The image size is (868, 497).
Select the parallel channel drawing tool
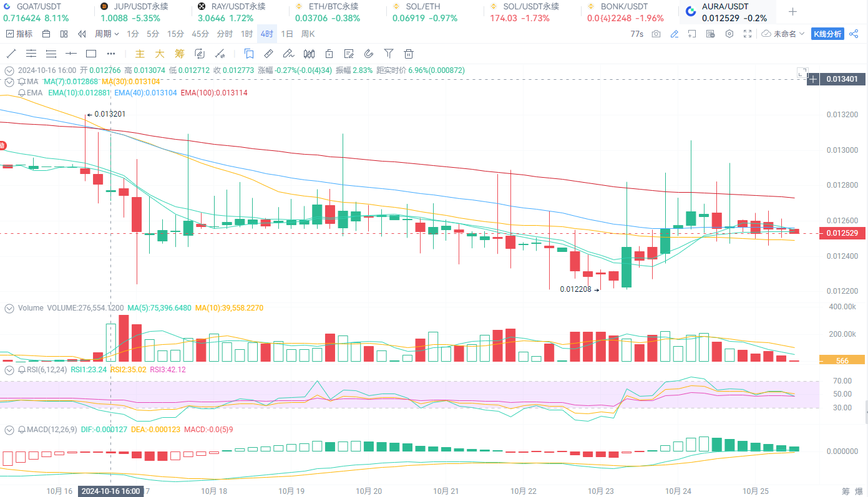coord(31,54)
